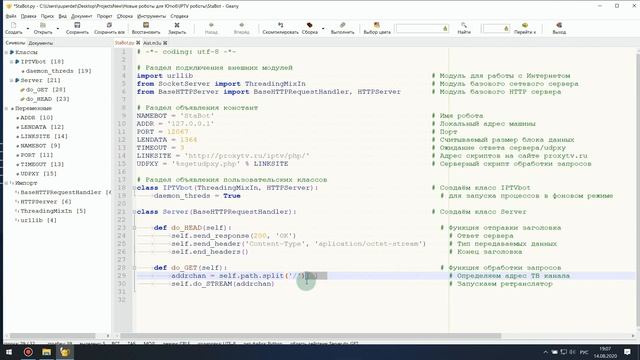Click the Назад (Back) navigation icon
Viewport: 640px width, 360px height.
click(211, 25)
